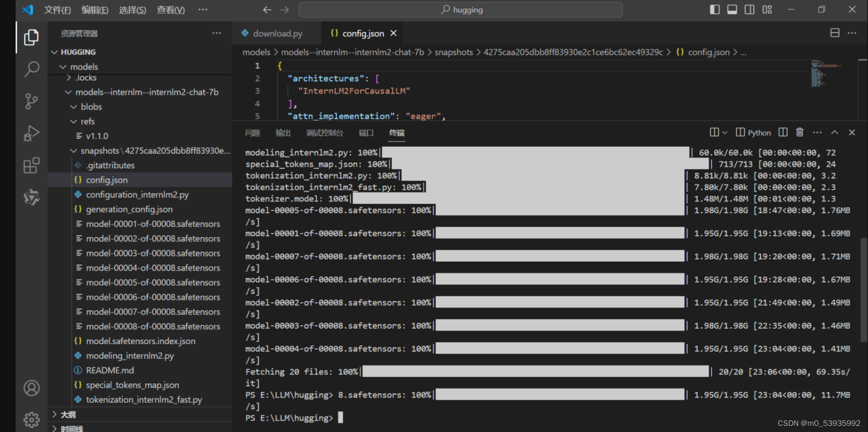Open the Testing view icon in activity bar

[x=31, y=197]
